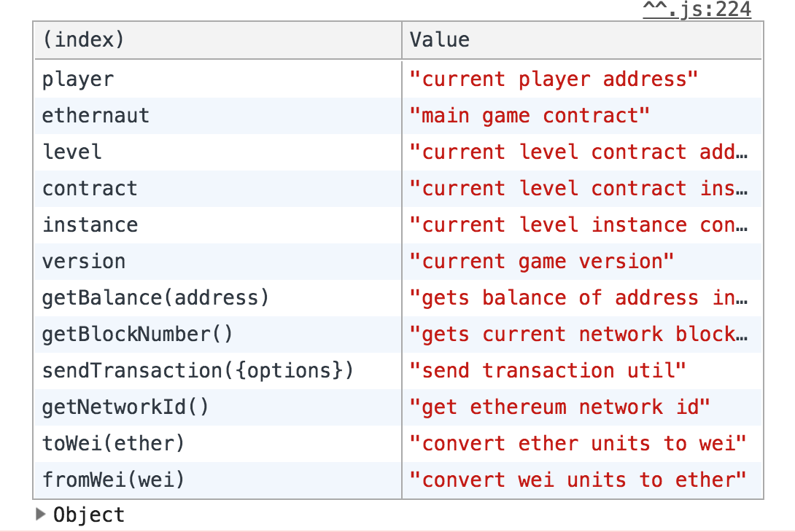795x532 pixels.
Task: Select the ethernaut row index cell
Action: (218, 116)
